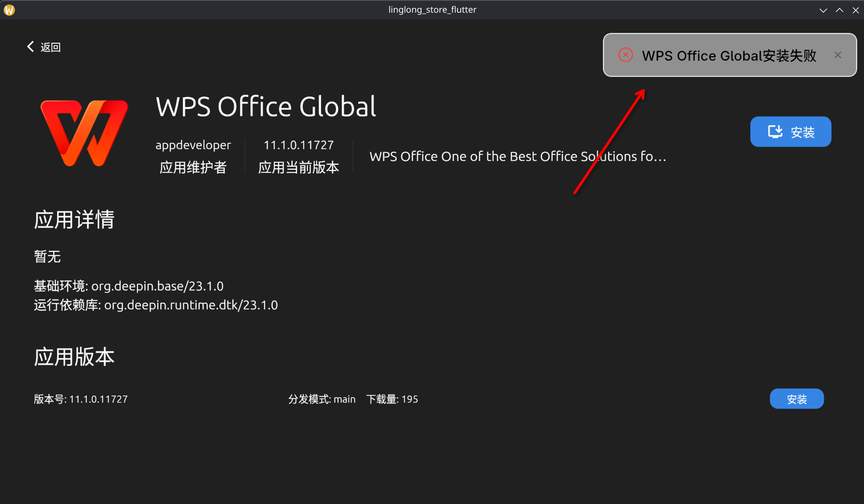The height and width of the screenshot is (504, 864).
Task: Click the 暂无 placeholder text
Action: 47,256
